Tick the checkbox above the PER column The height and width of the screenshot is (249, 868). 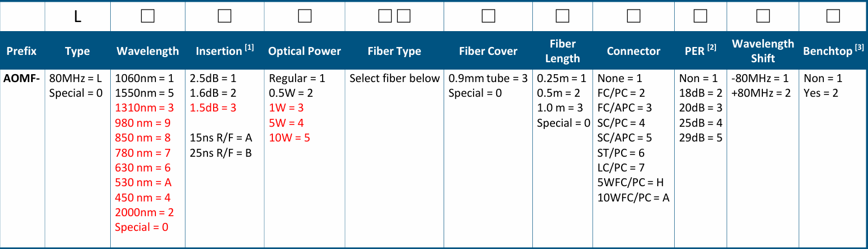point(700,16)
